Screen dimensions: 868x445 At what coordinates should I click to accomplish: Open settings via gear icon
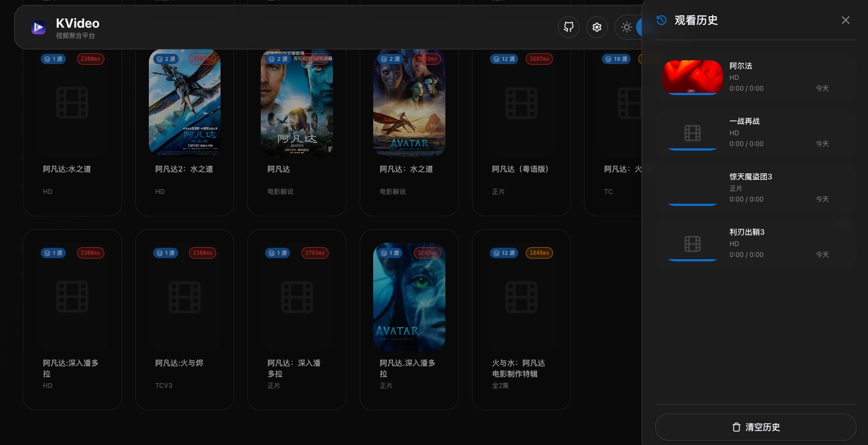click(x=597, y=27)
